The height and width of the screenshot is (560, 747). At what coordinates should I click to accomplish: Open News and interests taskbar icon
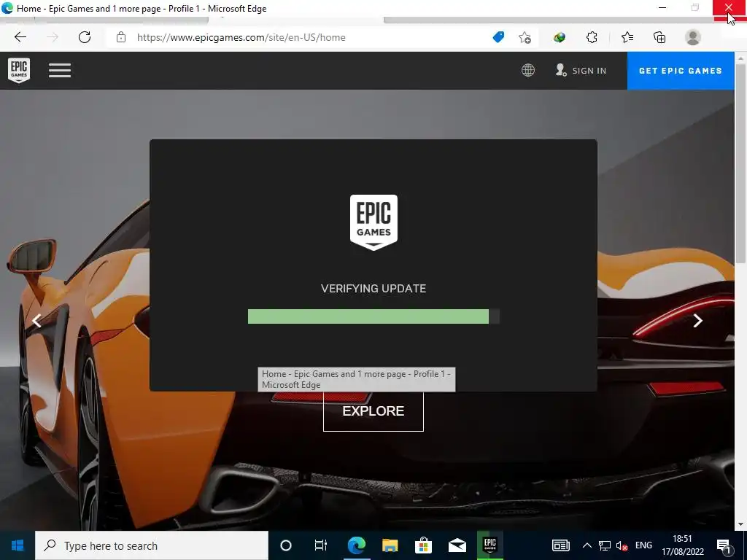[561, 545]
